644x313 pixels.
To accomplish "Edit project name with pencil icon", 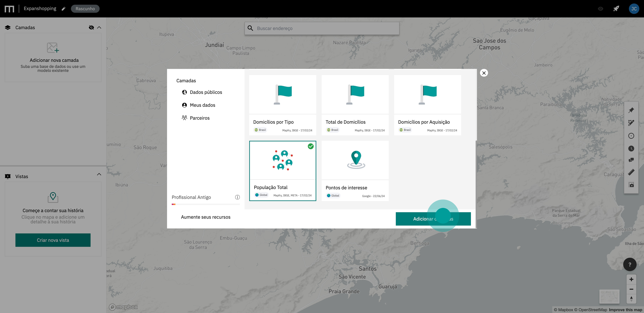I will 64,9.
